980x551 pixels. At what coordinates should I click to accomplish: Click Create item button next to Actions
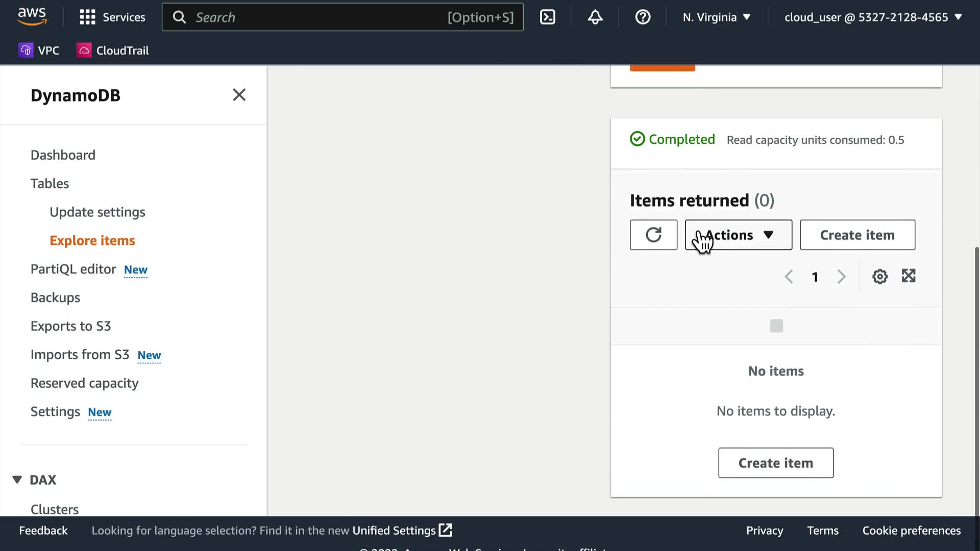tap(857, 235)
